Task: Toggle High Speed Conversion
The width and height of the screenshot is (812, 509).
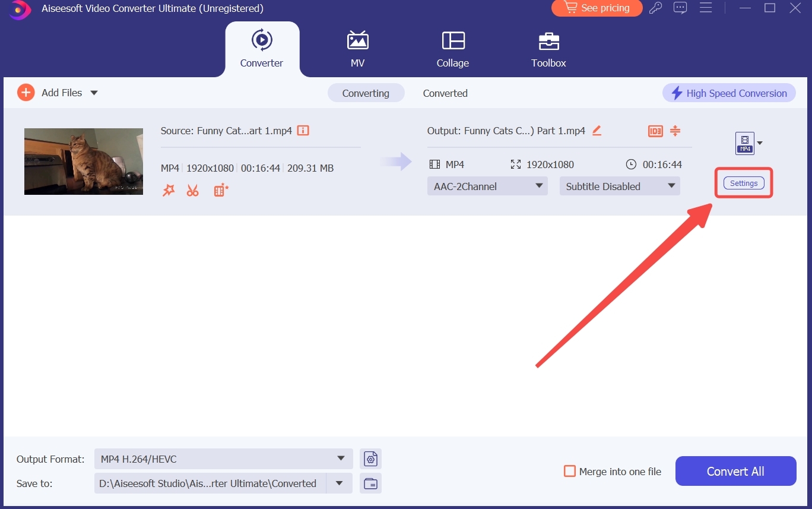Action: tap(729, 93)
